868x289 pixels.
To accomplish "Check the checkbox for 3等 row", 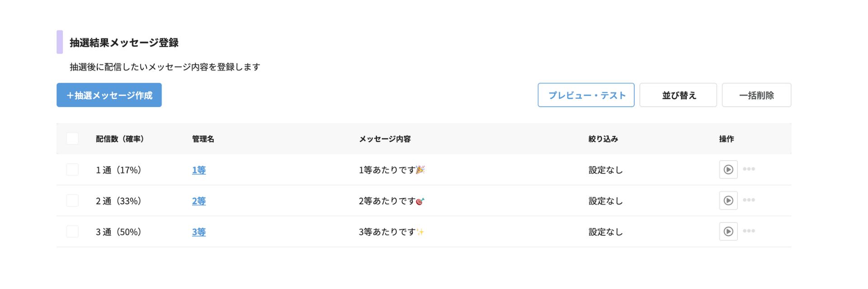I will (x=72, y=232).
